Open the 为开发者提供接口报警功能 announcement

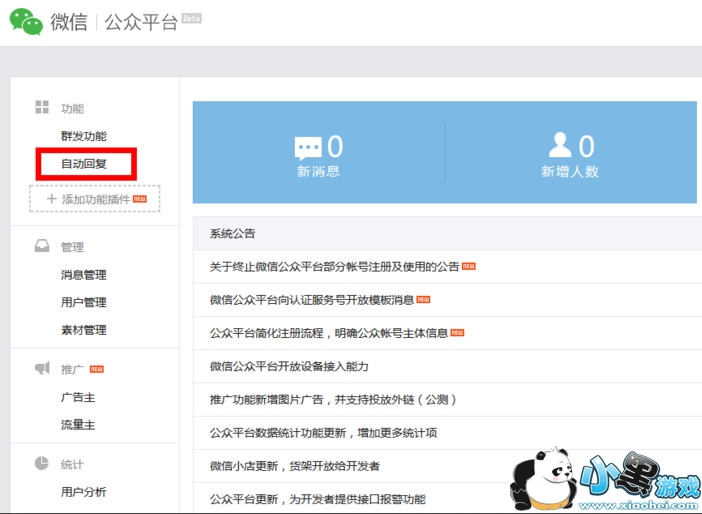pos(317,499)
